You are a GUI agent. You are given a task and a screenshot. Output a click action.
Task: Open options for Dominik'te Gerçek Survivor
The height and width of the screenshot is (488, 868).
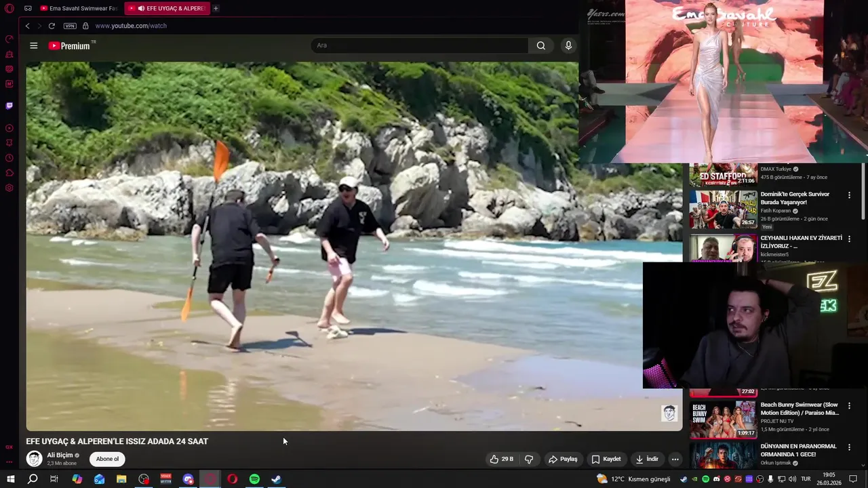point(849,195)
